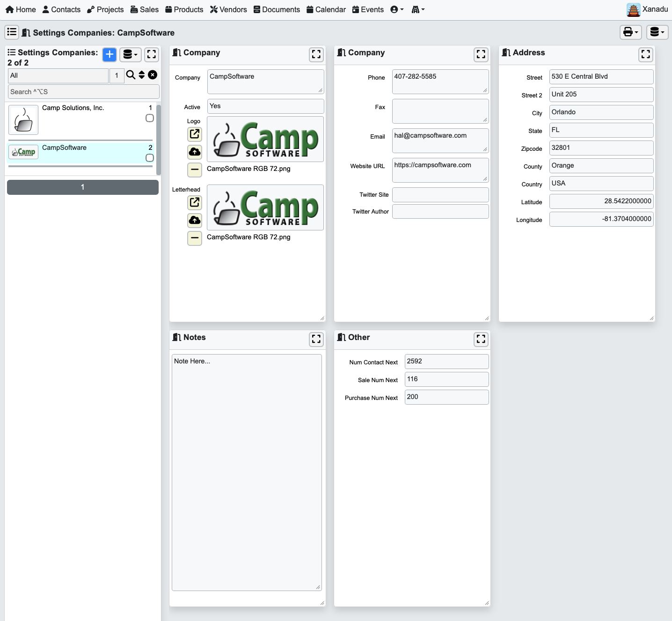Upload a new Logo using the cloud icon
This screenshot has height=621, width=672.
[195, 152]
